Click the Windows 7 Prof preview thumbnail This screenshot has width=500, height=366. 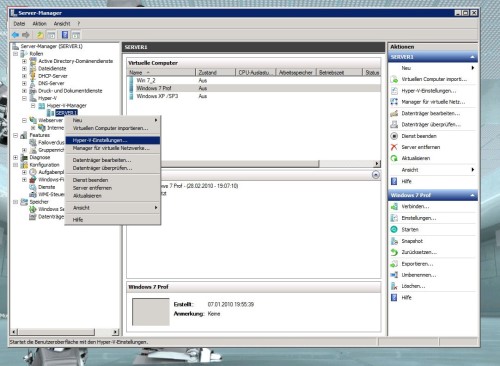[x=151, y=312]
